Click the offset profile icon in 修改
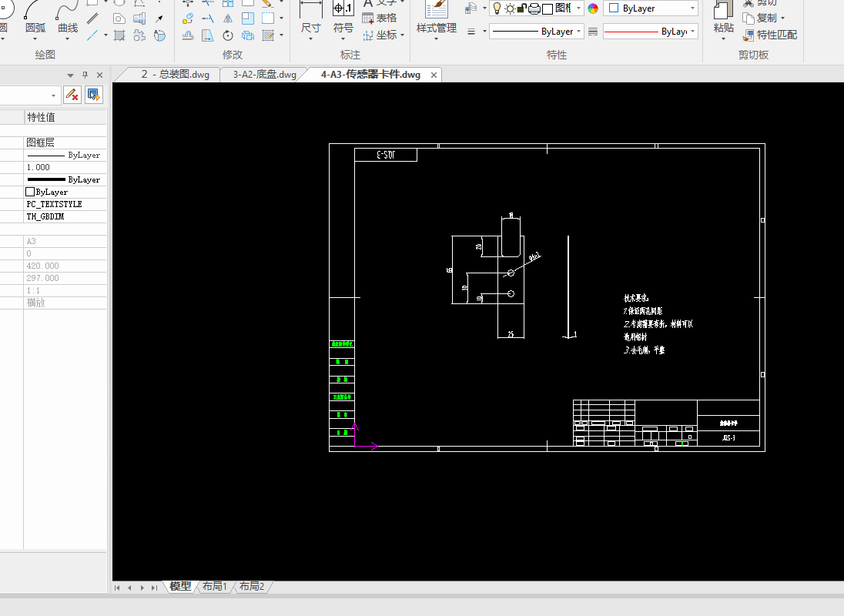The image size is (844, 616). [x=188, y=35]
